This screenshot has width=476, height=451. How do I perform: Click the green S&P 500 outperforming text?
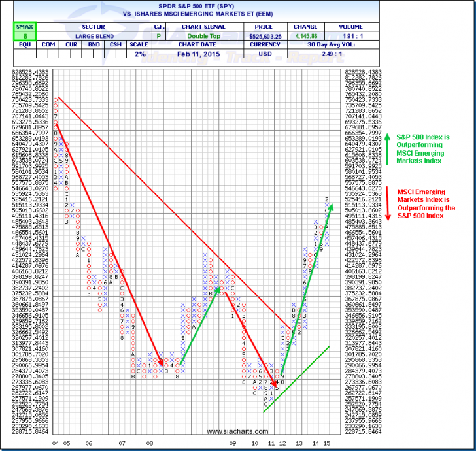[426, 149]
